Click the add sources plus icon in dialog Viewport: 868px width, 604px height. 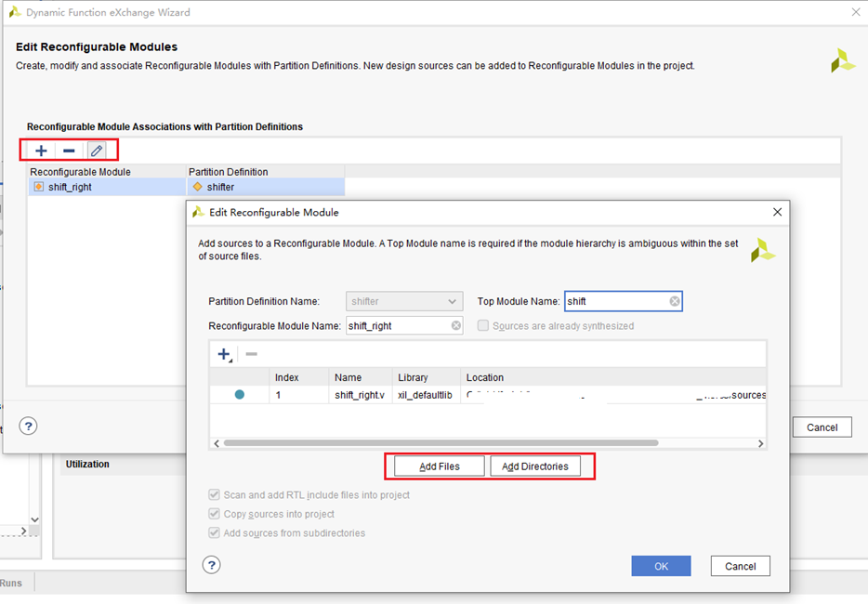point(224,354)
